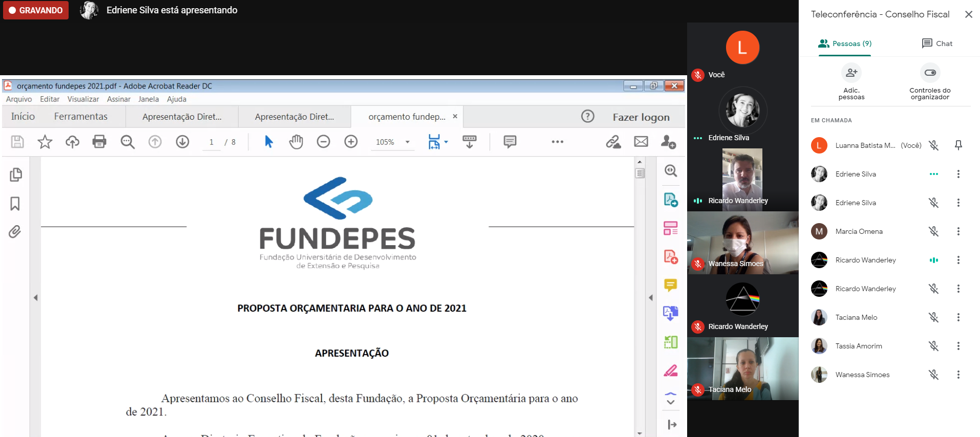980x437 pixels.
Task: Open Create PDF tool in right pane
Action: tap(671, 257)
